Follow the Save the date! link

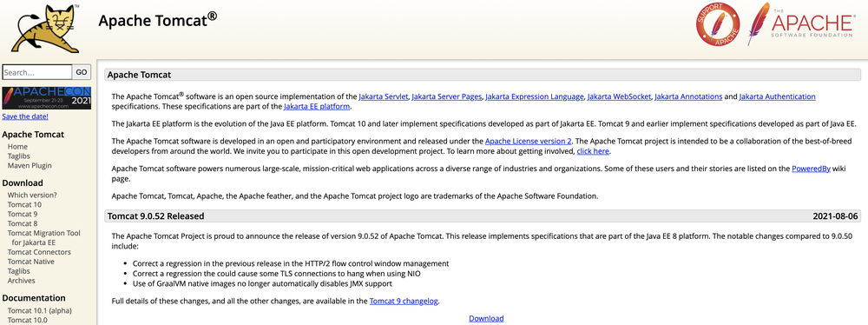pos(25,116)
